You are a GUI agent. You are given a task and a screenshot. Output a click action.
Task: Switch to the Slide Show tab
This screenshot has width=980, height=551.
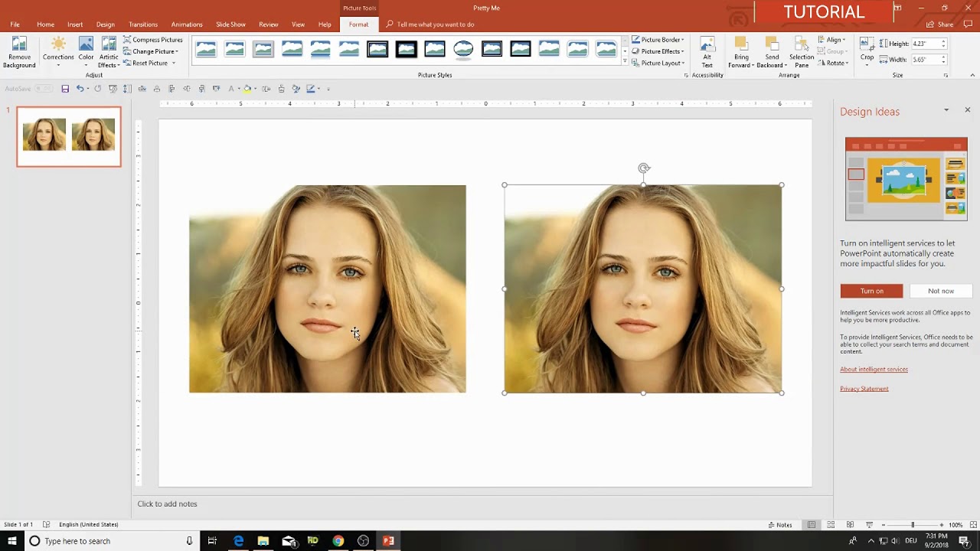coord(230,24)
